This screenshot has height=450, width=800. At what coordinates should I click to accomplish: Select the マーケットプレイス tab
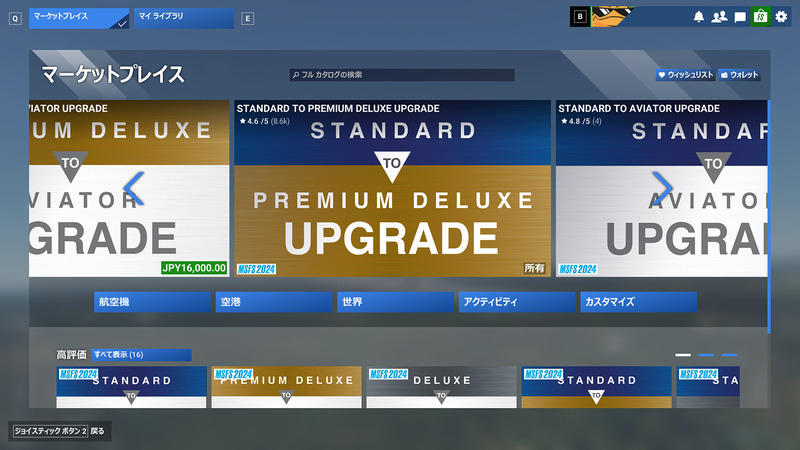point(79,18)
